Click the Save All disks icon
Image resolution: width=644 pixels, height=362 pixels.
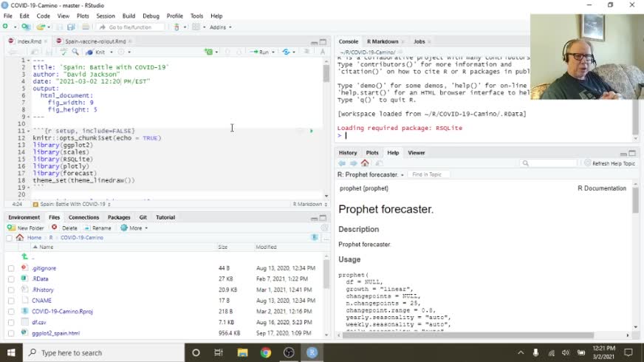[x=71, y=27]
